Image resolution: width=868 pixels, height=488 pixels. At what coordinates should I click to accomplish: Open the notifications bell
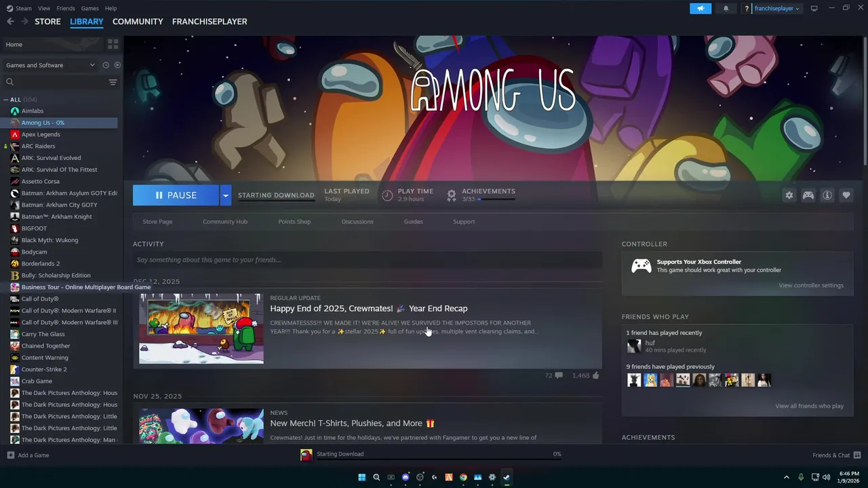click(726, 8)
